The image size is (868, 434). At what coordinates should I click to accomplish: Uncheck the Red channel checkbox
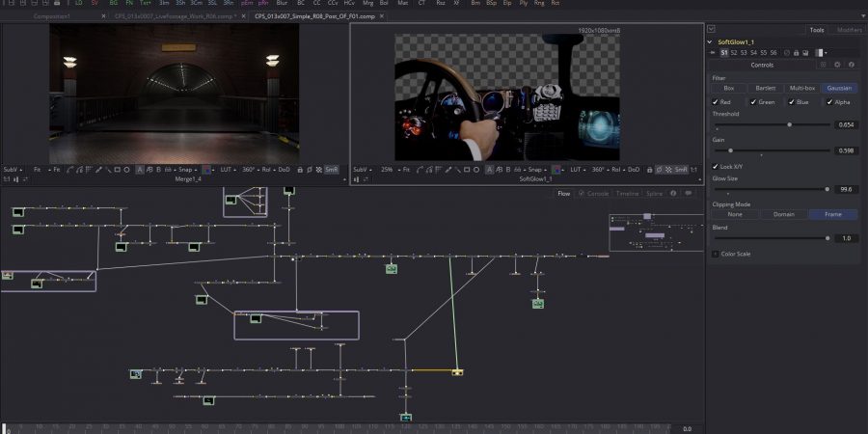click(x=716, y=101)
